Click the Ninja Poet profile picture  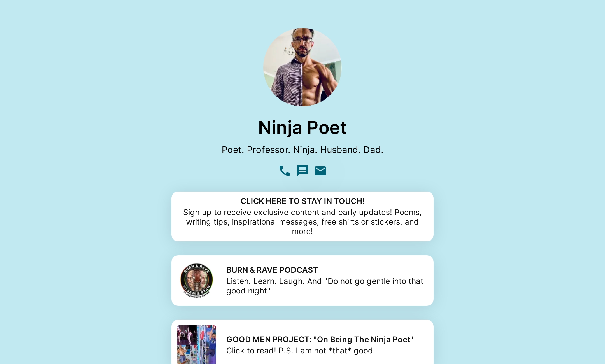(x=302, y=67)
